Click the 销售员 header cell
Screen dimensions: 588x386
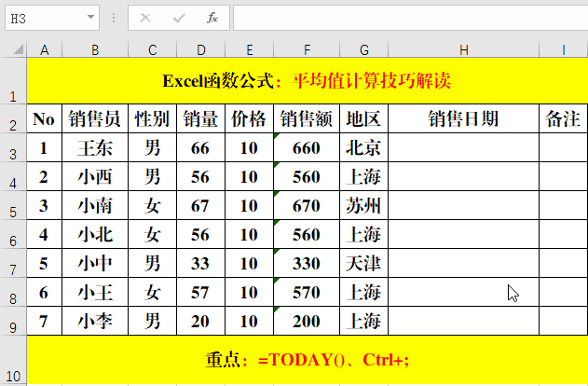coord(95,118)
